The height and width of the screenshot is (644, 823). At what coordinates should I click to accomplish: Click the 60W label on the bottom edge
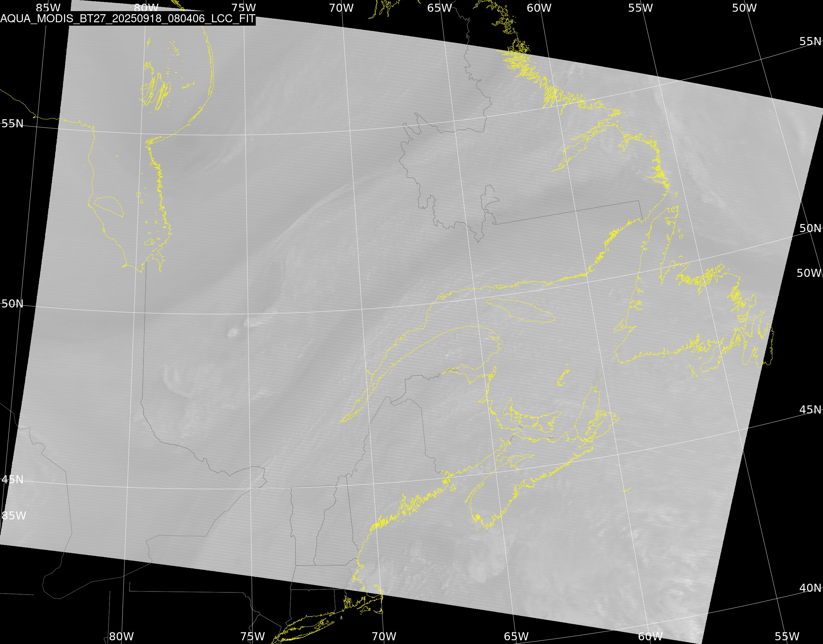(x=650, y=637)
